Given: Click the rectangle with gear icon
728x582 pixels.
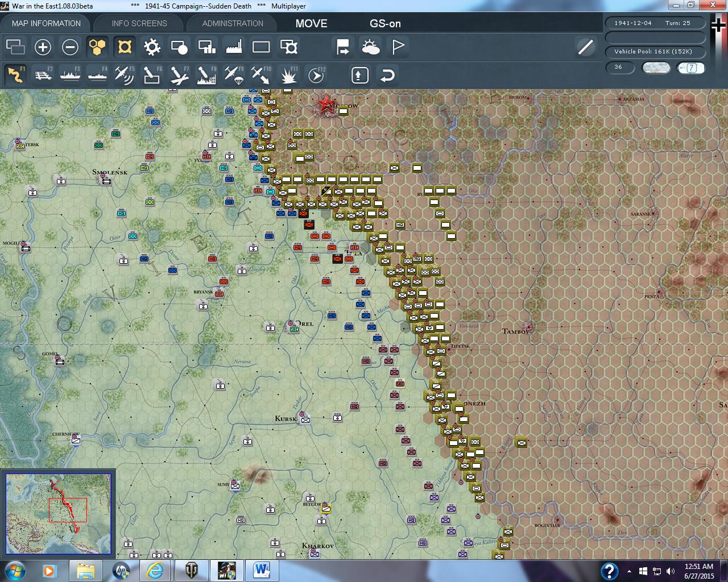Looking at the screenshot, I should click(x=289, y=47).
